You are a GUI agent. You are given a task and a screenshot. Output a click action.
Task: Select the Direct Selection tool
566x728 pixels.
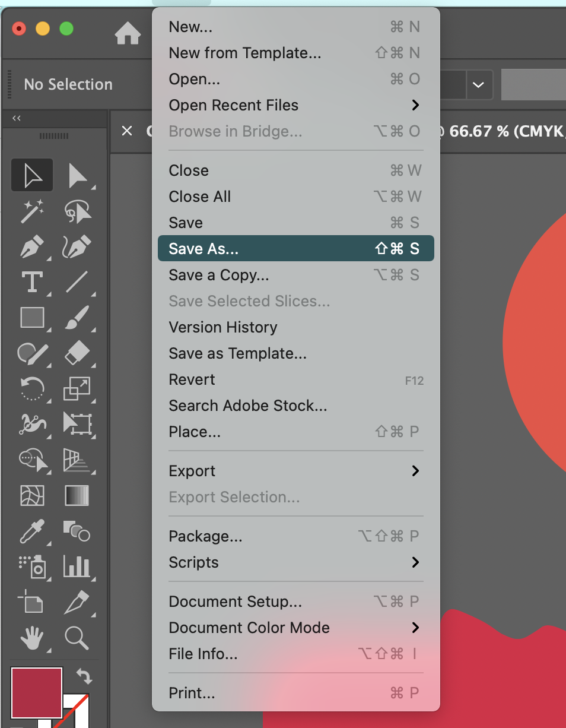tap(77, 176)
